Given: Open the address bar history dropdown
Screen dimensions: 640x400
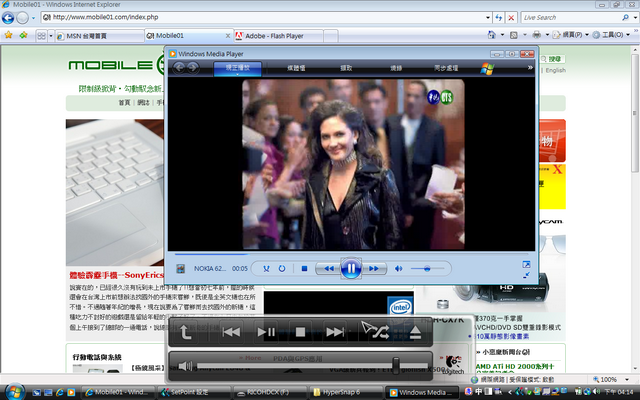Looking at the screenshot, I should [488, 18].
